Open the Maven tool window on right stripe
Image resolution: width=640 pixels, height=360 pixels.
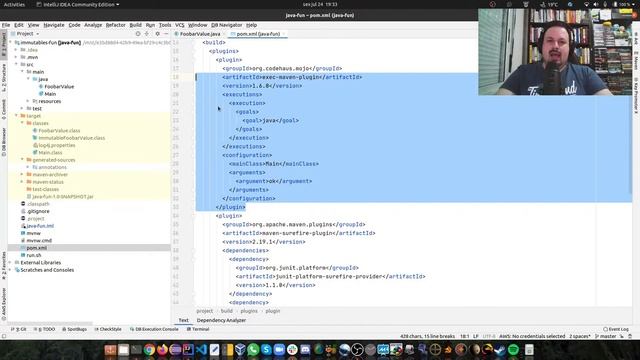[636, 62]
